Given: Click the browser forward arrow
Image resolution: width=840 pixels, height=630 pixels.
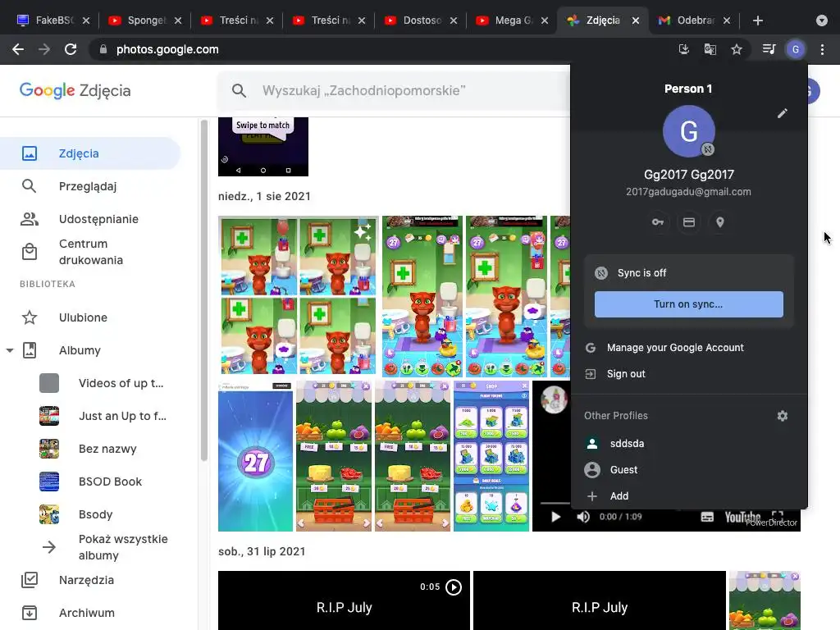Looking at the screenshot, I should [44, 49].
